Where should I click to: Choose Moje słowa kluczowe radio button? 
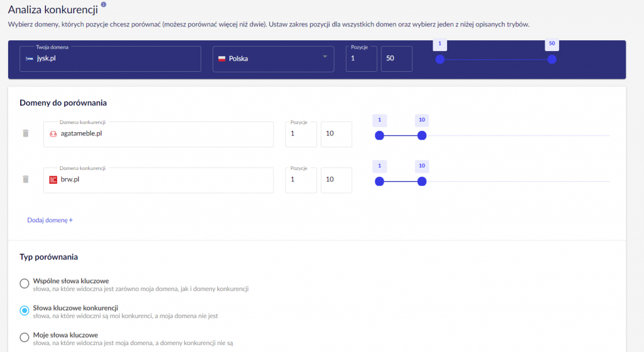coord(25,338)
